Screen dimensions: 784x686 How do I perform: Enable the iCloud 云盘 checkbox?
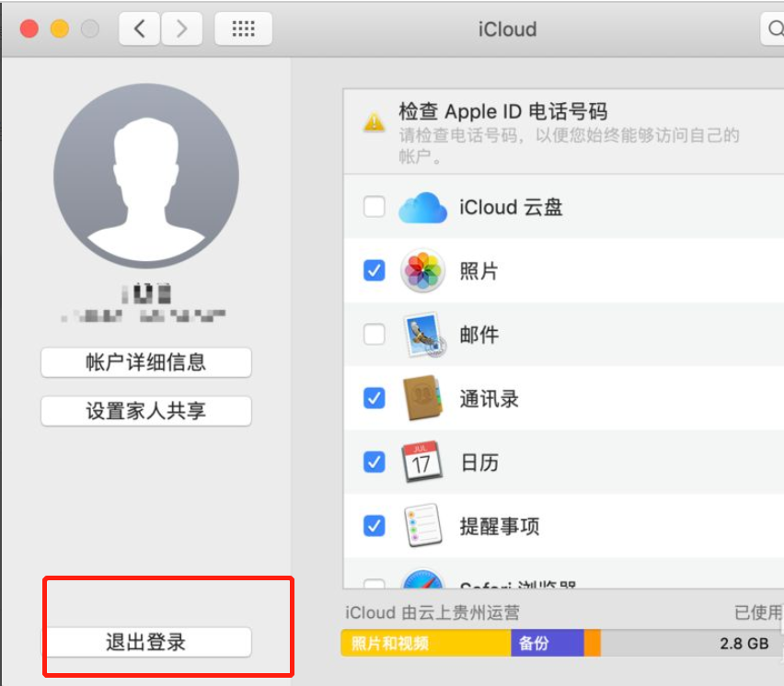[374, 206]
